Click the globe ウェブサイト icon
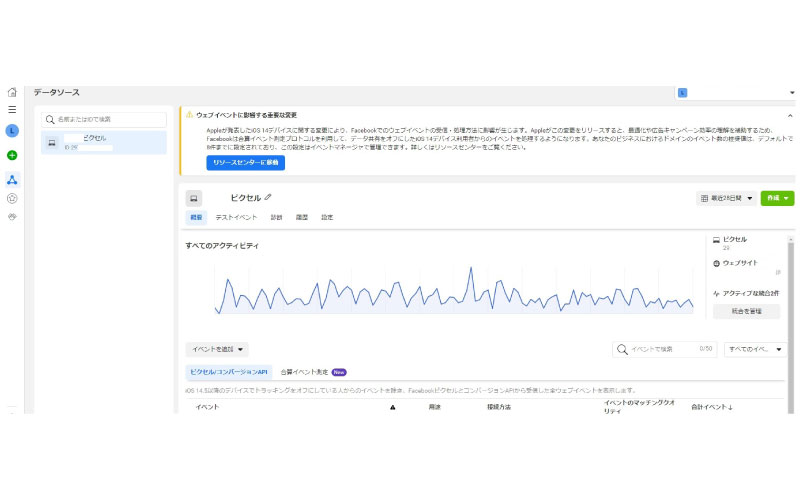Image resolution: width=800 pixels, height=500 pixels. coord(716,263)
